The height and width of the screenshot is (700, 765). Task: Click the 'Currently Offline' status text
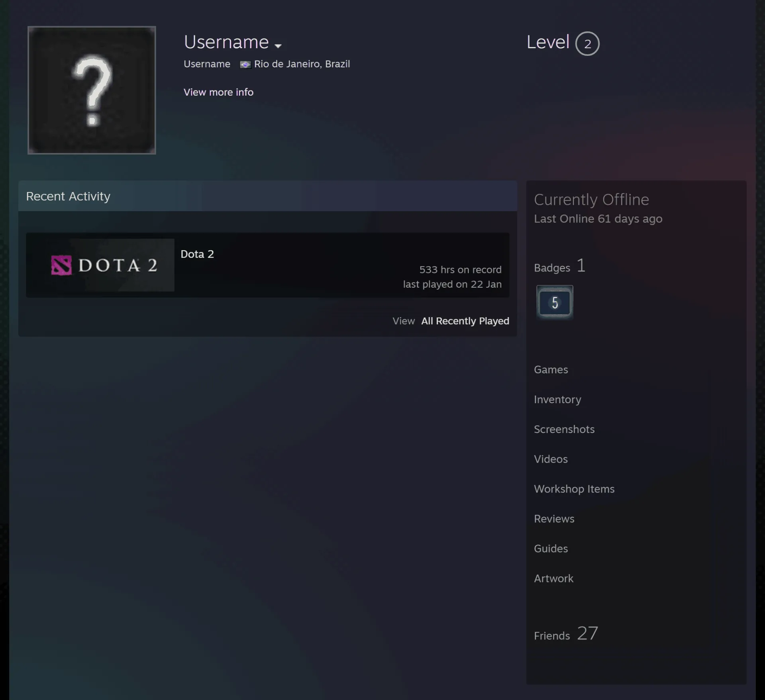pos(591,200)
